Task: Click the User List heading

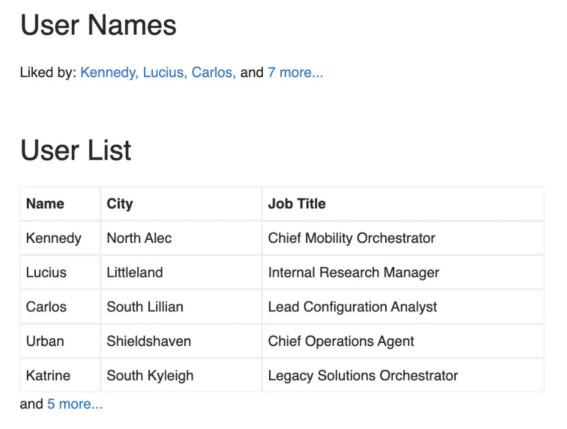Action: click(x=76, y=150)
